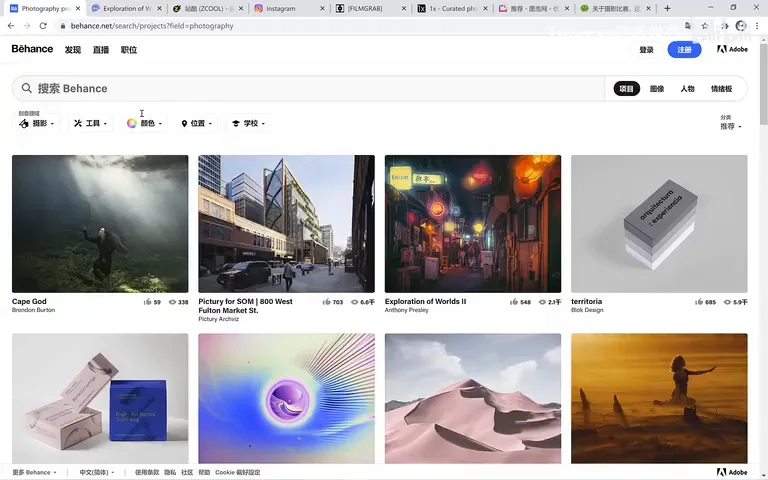The image size is (768, 480).
Task: Reload the page
Action: tap(43, 25)
